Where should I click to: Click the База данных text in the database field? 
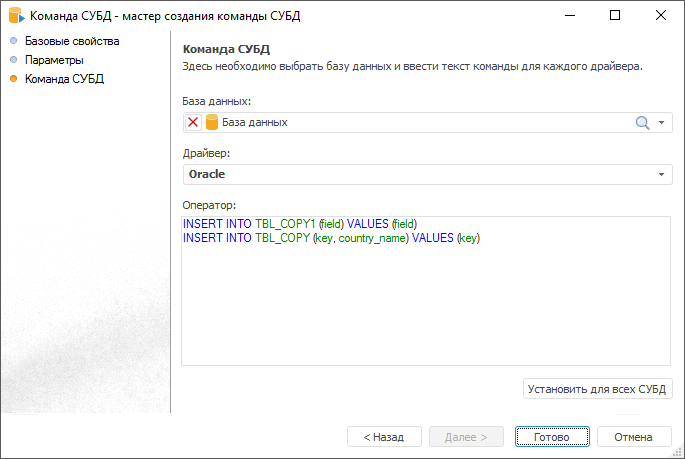255,122
